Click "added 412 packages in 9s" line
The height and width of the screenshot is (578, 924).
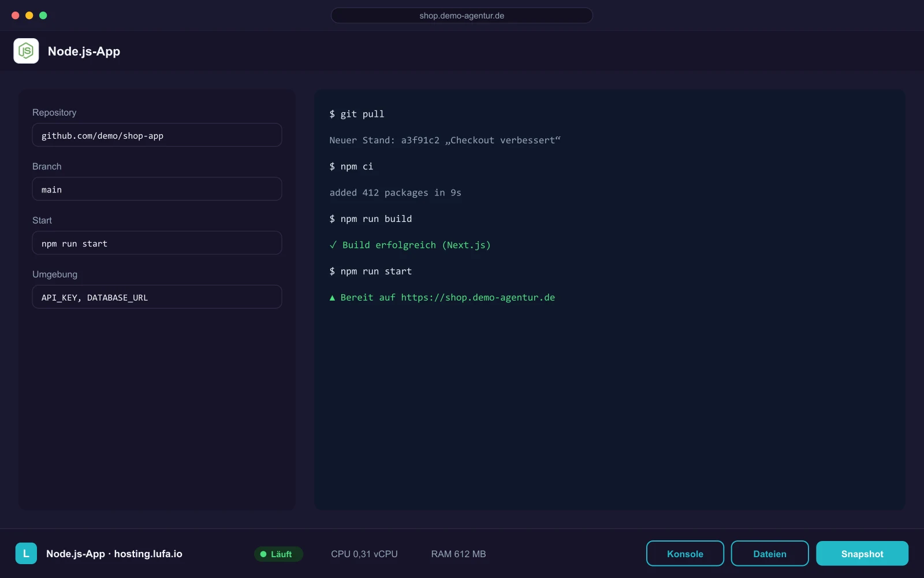click(x=396, y=192)
